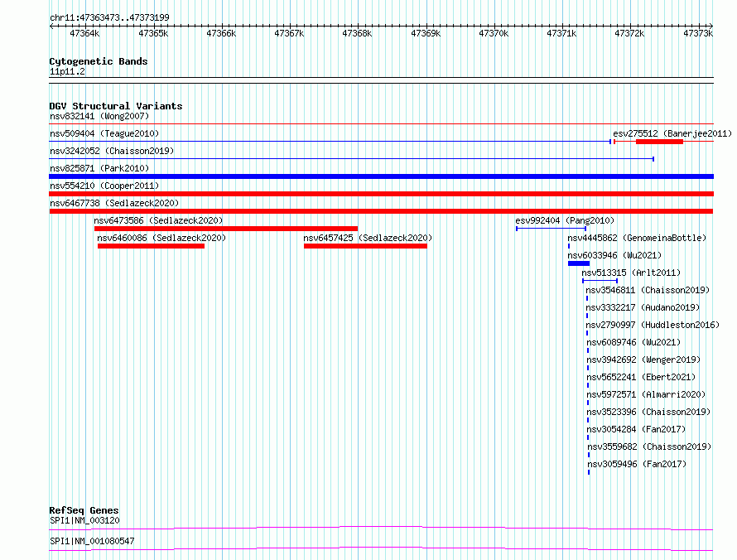Click the thick red esv275512 variant bar

point(659,142)
